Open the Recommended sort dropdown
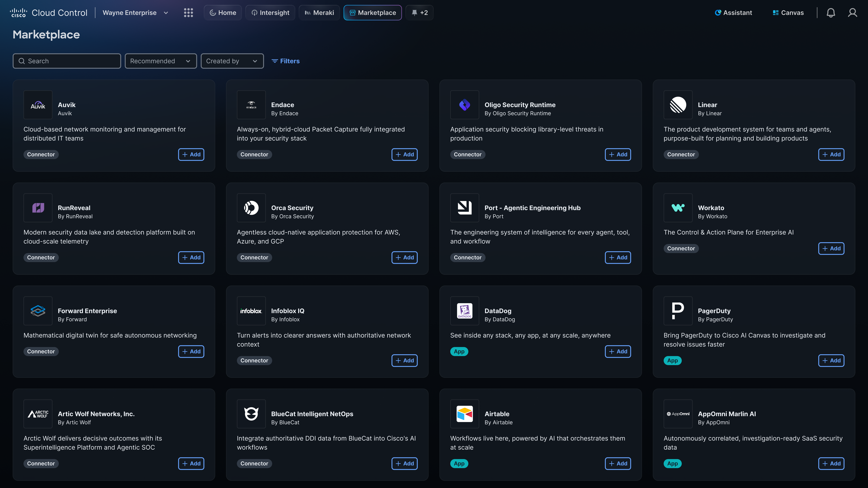The image size is (868, 488). tap(161, 61)
